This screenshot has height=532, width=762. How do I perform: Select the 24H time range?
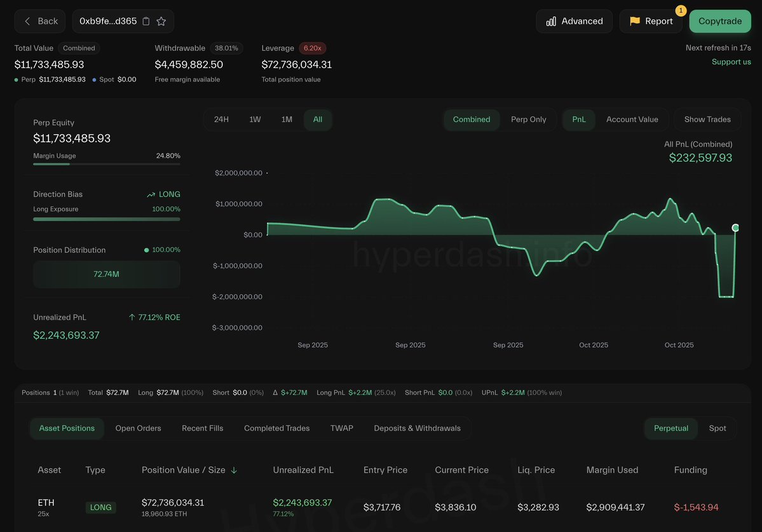221,119
